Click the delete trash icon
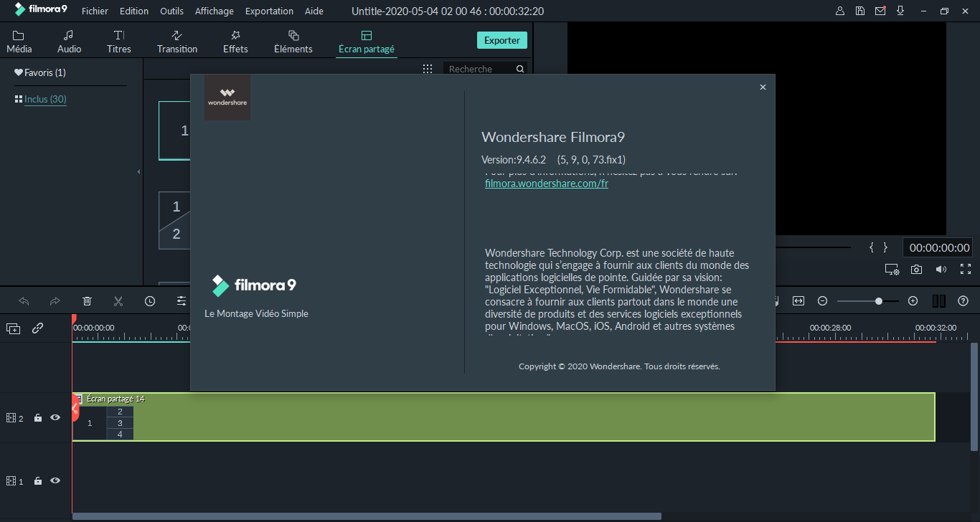The width and height of the screenshot is (980, 522). click(x=87, y=301)
